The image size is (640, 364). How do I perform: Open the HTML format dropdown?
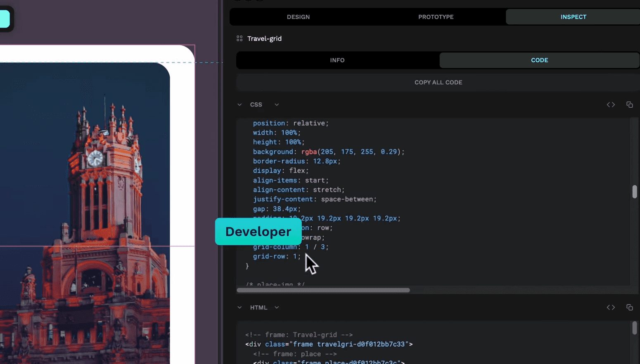point(277,307)
